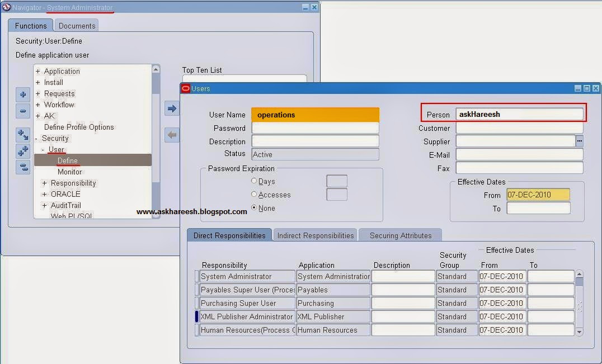The image size is (602, 364).
Task: Select the Monitor item under User
Action: click(x=69, y=172)
